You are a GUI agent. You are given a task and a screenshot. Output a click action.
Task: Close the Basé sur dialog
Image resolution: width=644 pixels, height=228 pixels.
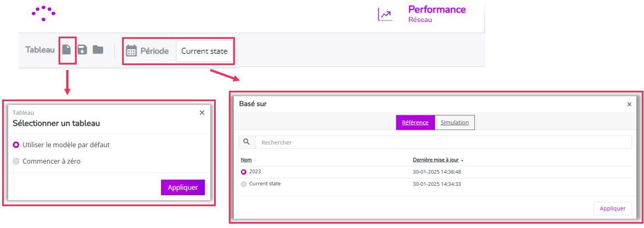pyautogui.click(x=629, y=104)
